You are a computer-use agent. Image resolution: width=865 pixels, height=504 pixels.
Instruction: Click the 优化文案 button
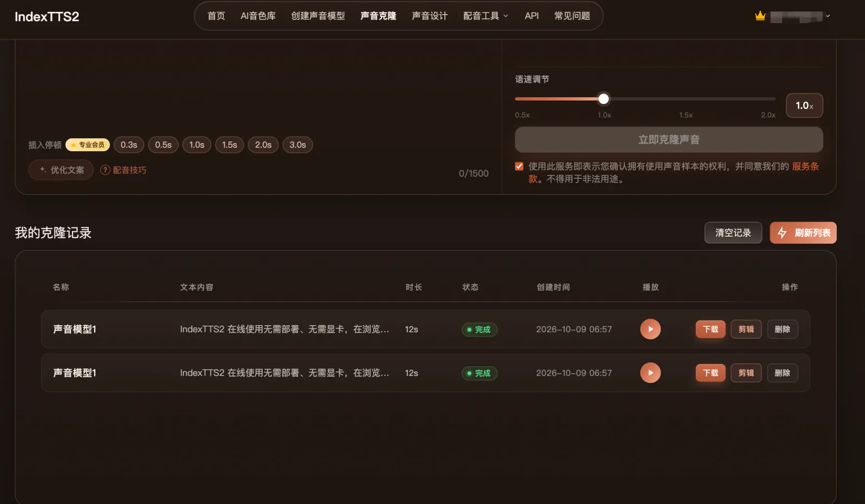[x=61, y=170]
